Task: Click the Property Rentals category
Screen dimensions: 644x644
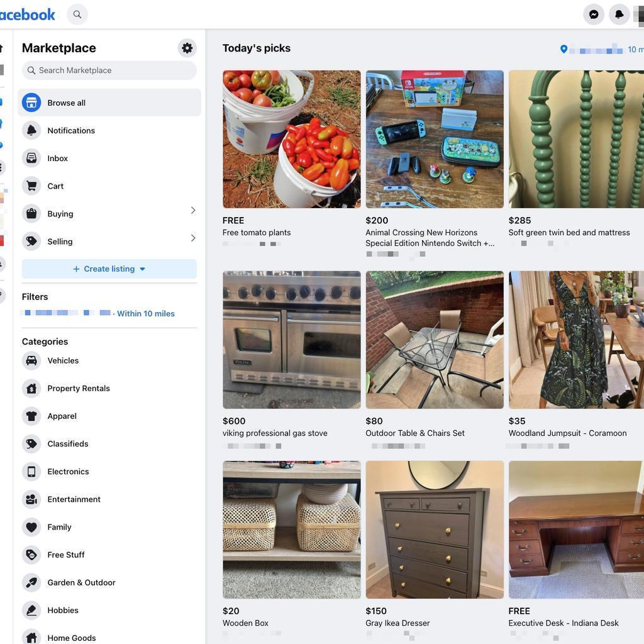Action: tap(79, 389)
